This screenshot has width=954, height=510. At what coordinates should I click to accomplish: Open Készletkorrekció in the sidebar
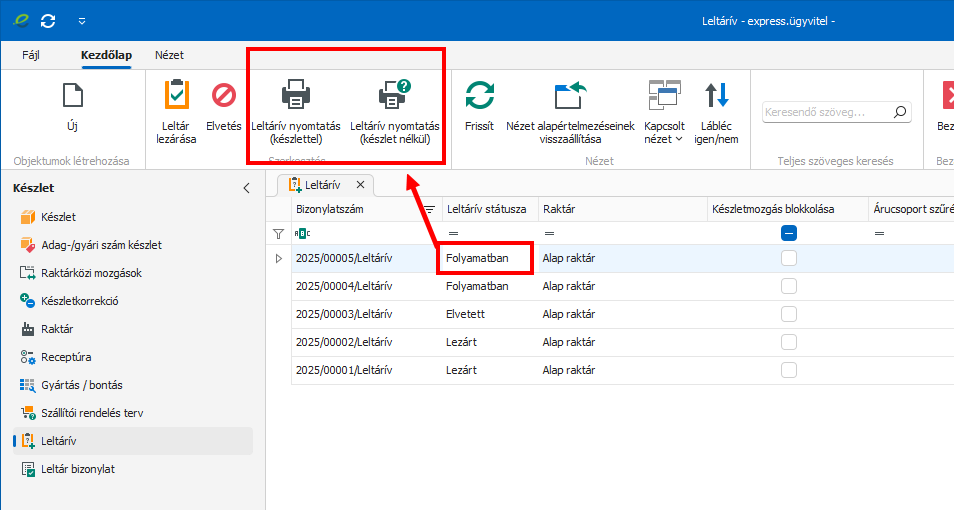(x=80, y=301)
